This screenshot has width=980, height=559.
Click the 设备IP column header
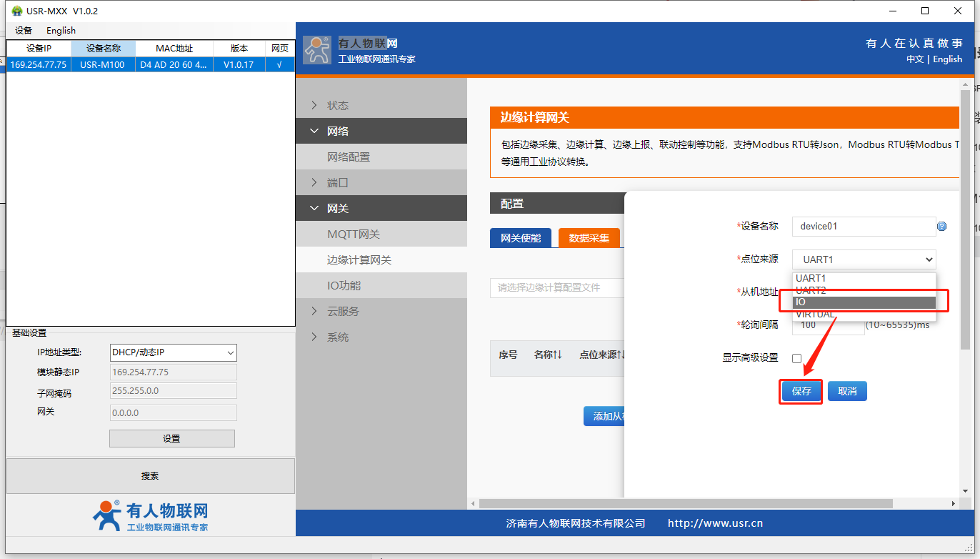(x=39, y=49)
